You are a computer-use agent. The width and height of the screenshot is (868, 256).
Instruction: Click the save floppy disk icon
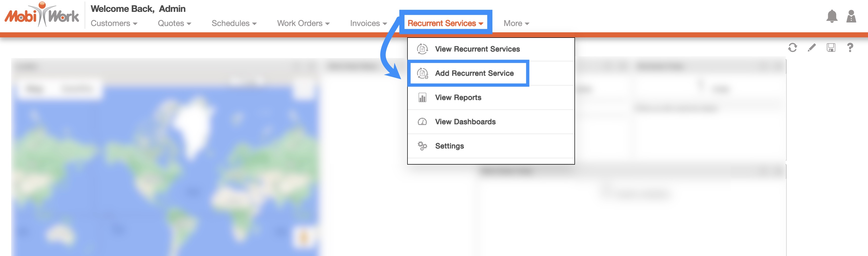tap(831, 47)
